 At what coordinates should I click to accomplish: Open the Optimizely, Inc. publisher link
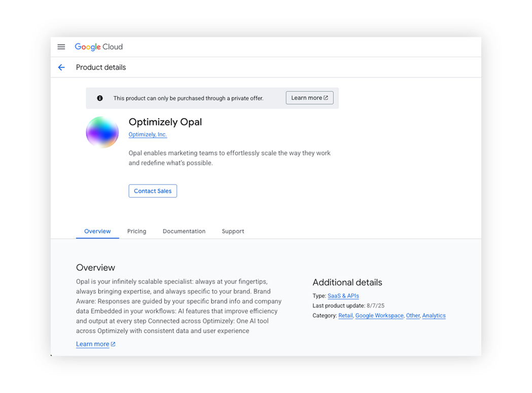pyautogui.click(x=148, y=134)
